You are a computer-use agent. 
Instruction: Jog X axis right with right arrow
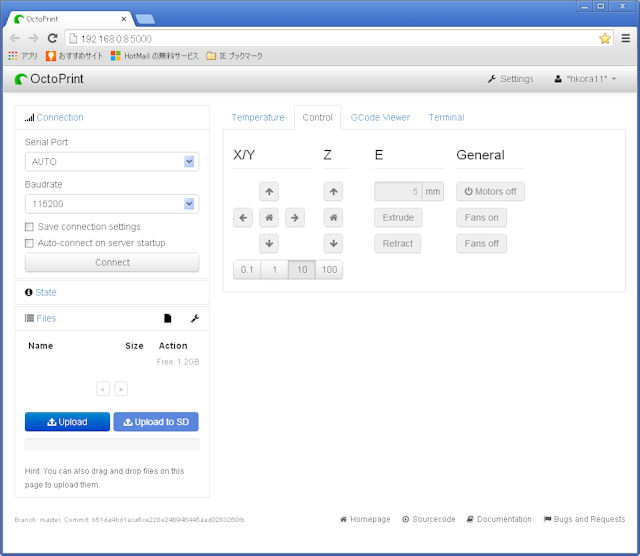[x=295, y=218]
